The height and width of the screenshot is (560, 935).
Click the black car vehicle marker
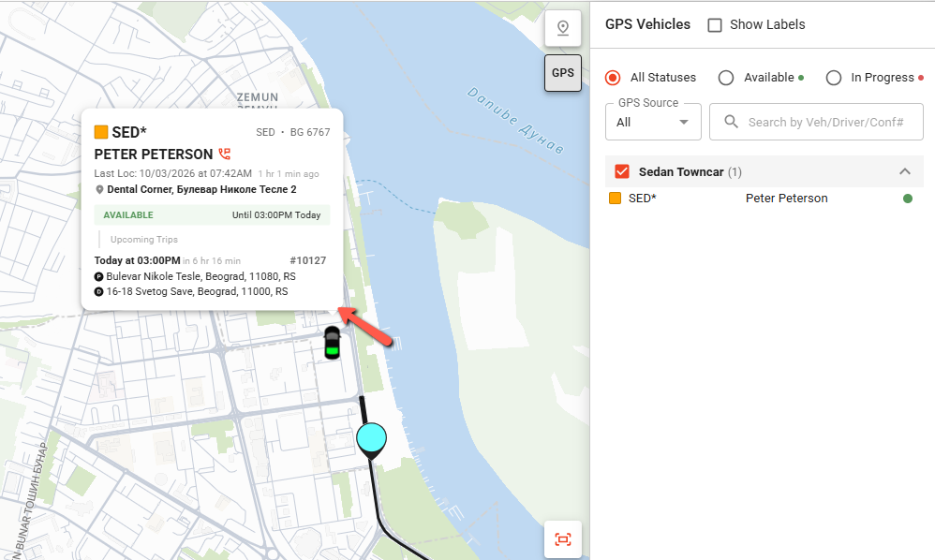[332, 344]
